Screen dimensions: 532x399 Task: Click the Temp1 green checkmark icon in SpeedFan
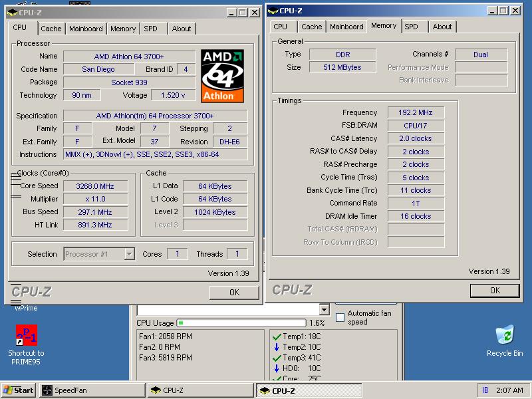pyautogui.click(x=277, y=336)
